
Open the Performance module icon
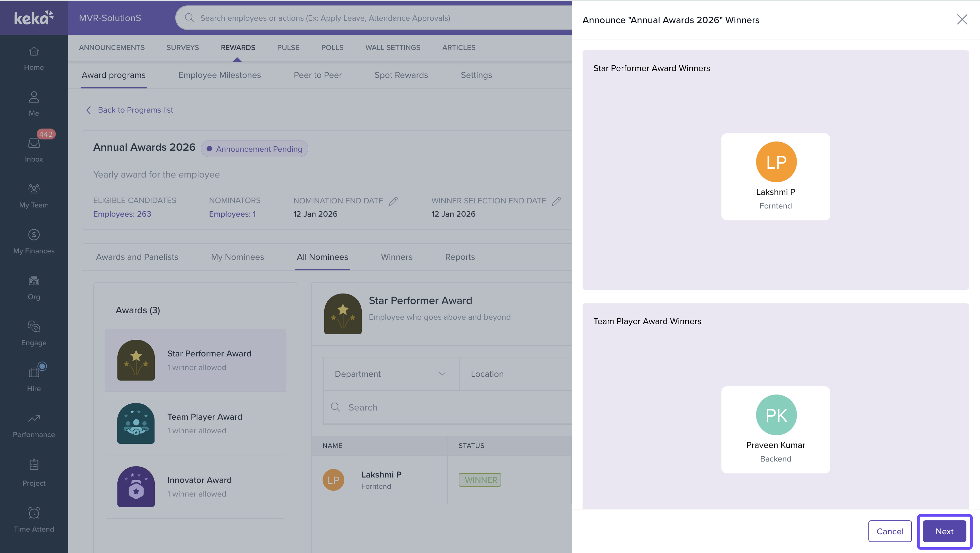point(34,418)
